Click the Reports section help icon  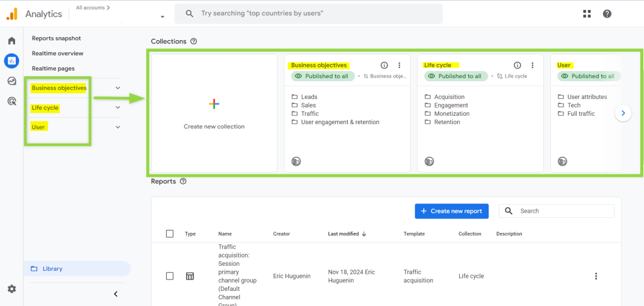pos(183,181)
